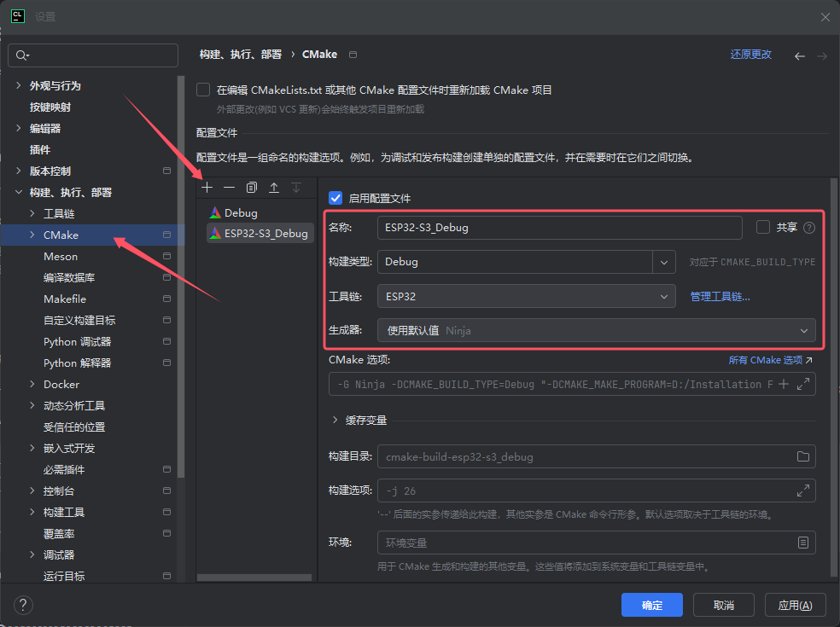Select the Meson settings page
The height and width of the screenshot is (627, 840).
61,257
